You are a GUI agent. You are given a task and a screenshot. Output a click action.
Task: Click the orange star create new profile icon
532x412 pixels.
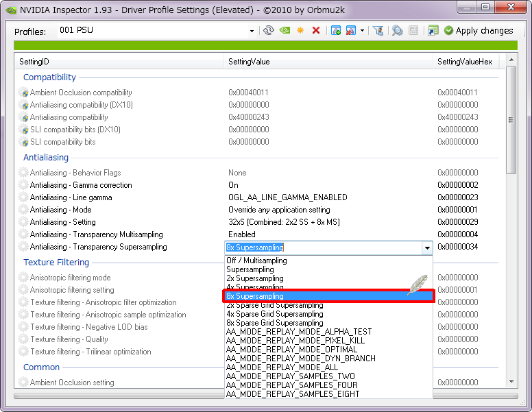300,31
